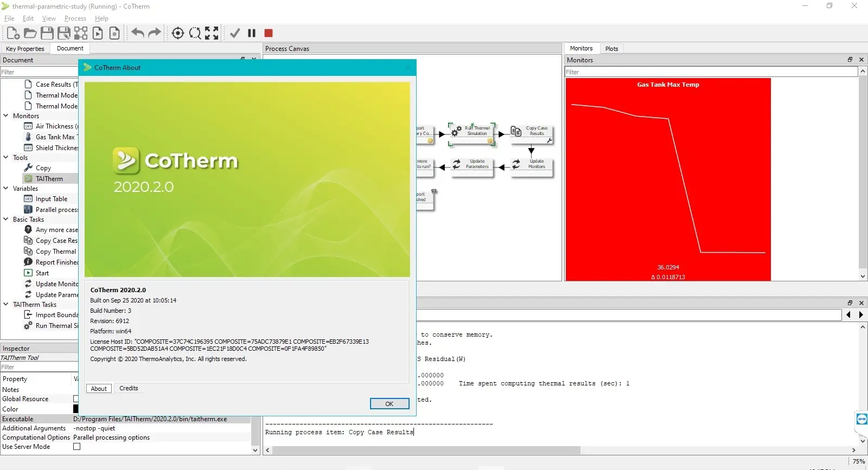Viewport: 868px width, 470px height.
Task: Open the Edit menu
Action: 28,18
